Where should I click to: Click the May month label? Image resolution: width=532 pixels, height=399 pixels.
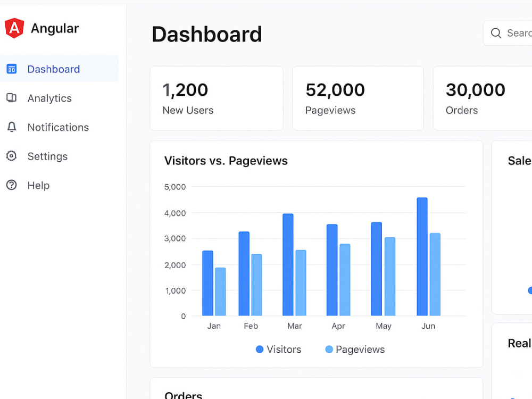click(384, 326)
